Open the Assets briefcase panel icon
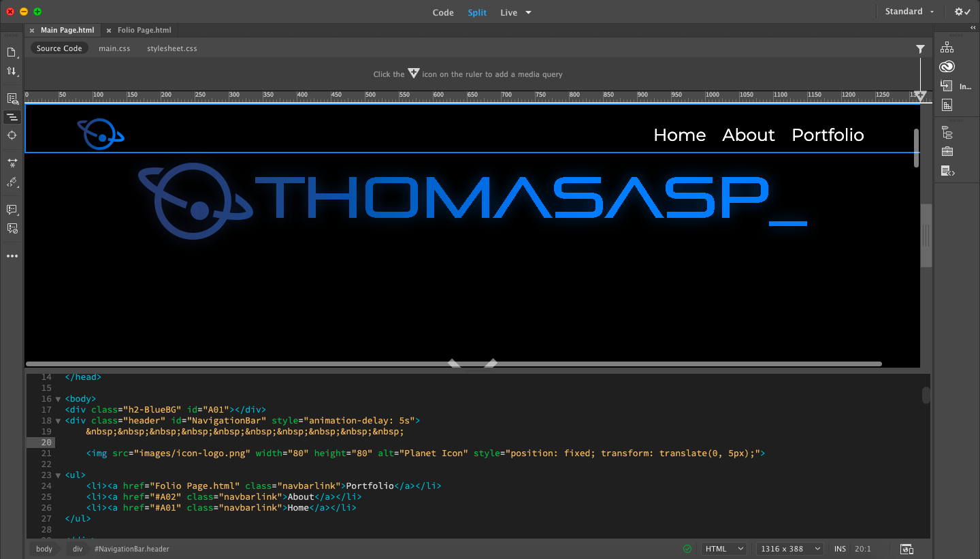The width and height of the screenshot is (980, 559). pos(947,151)
